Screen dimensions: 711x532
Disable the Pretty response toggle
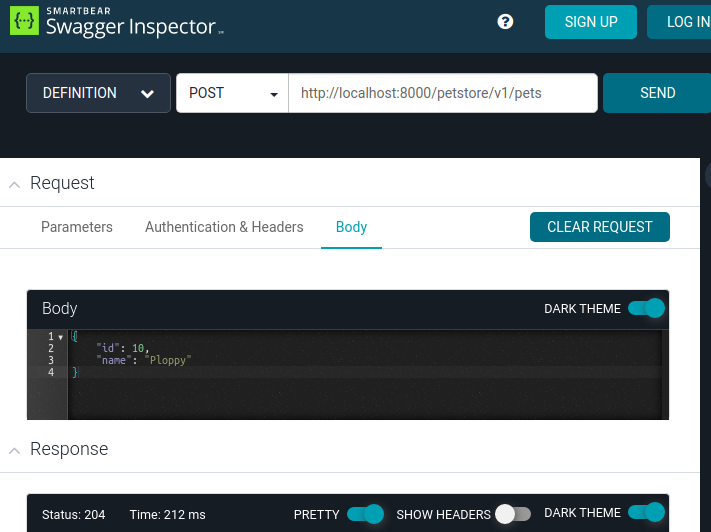(x=365, y=514)
